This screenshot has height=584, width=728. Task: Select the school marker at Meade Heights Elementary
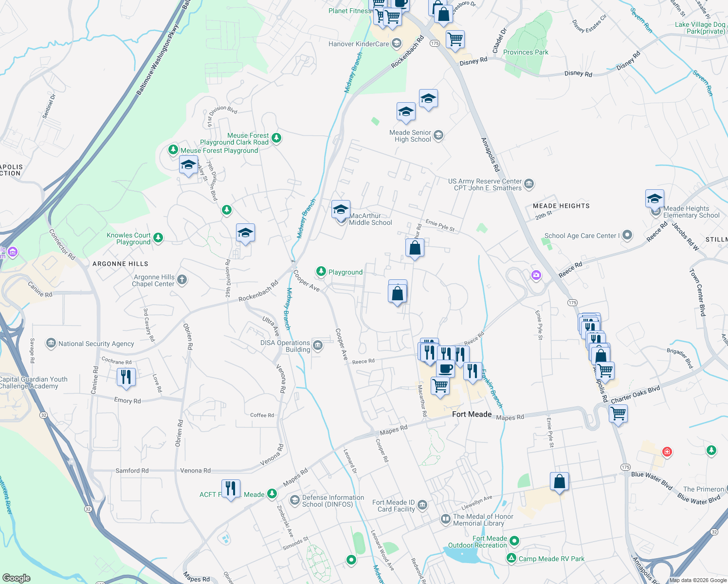click(x=655, y=199)
